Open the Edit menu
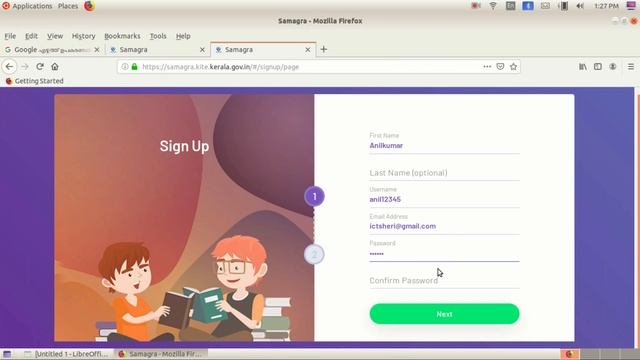640x360 pixels. [x=31, y=36]
